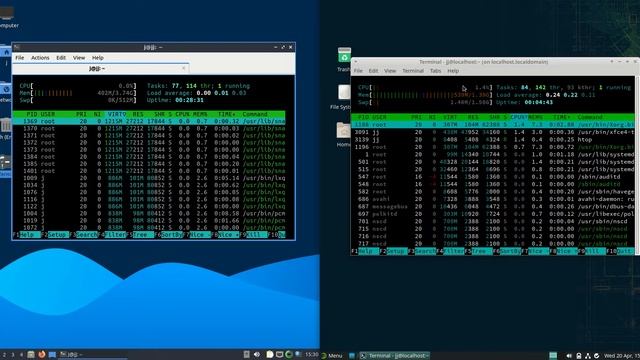The image size is (640, 360).
Task: Sort by VIRT column in left htop
Action: coord(116,114)
